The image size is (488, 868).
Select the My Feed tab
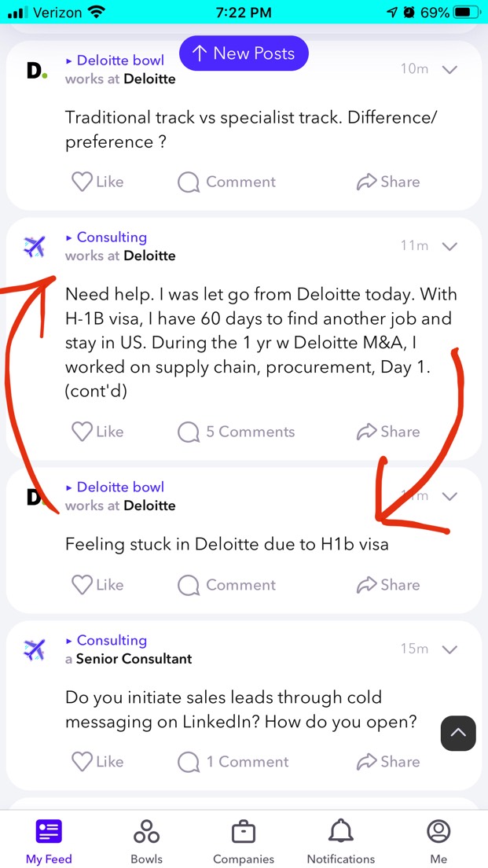click(x=49, y=841)
